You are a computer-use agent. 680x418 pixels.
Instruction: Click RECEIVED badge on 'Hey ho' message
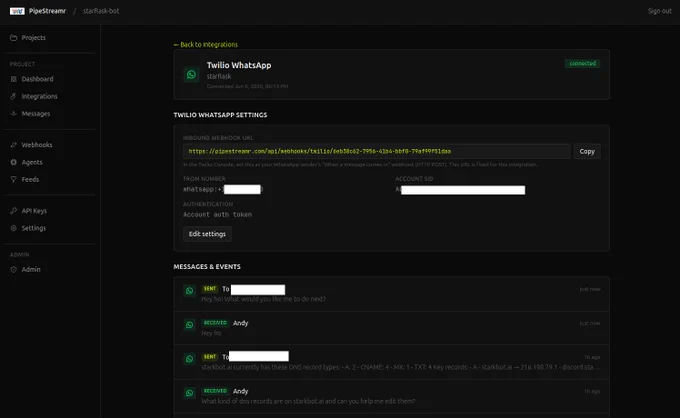[215, 323]
